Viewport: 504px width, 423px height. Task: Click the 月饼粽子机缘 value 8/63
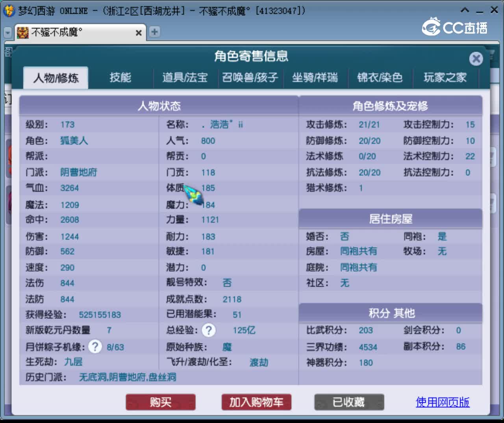[115, 347]
